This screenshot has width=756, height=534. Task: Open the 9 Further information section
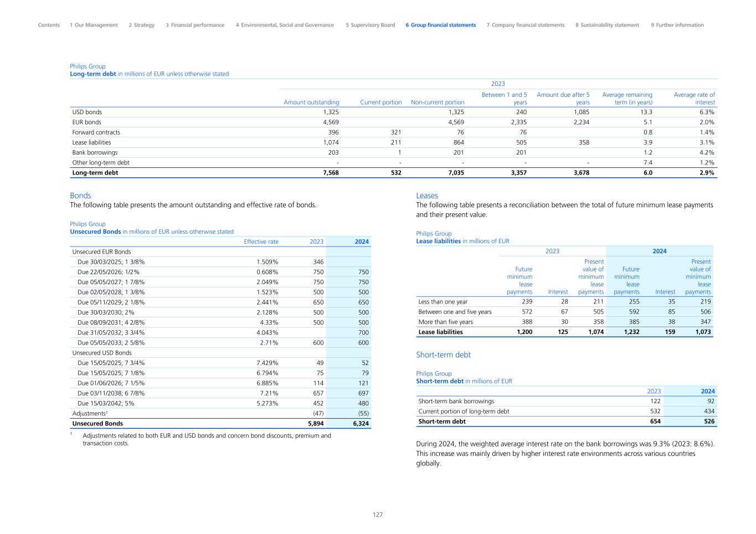pyautogui.click(x=677, y=25)
